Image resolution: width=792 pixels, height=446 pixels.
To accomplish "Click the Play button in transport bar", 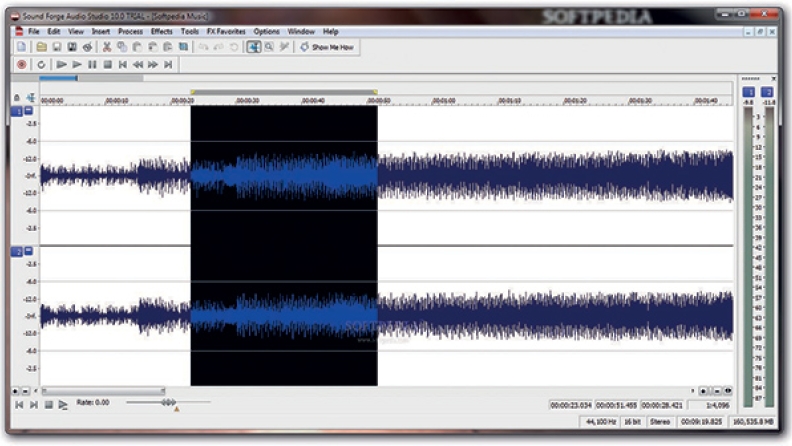I will (x=77, y=65).
